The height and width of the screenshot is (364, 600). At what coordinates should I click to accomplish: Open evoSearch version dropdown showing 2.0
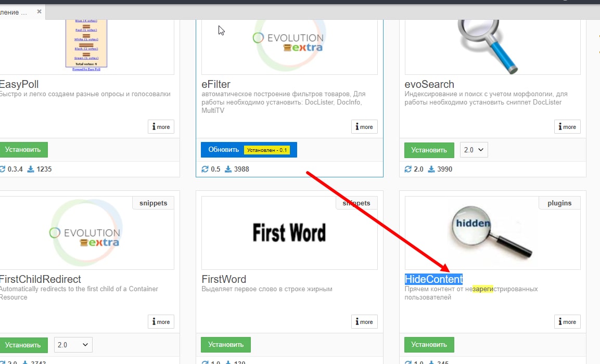[474, 150]
